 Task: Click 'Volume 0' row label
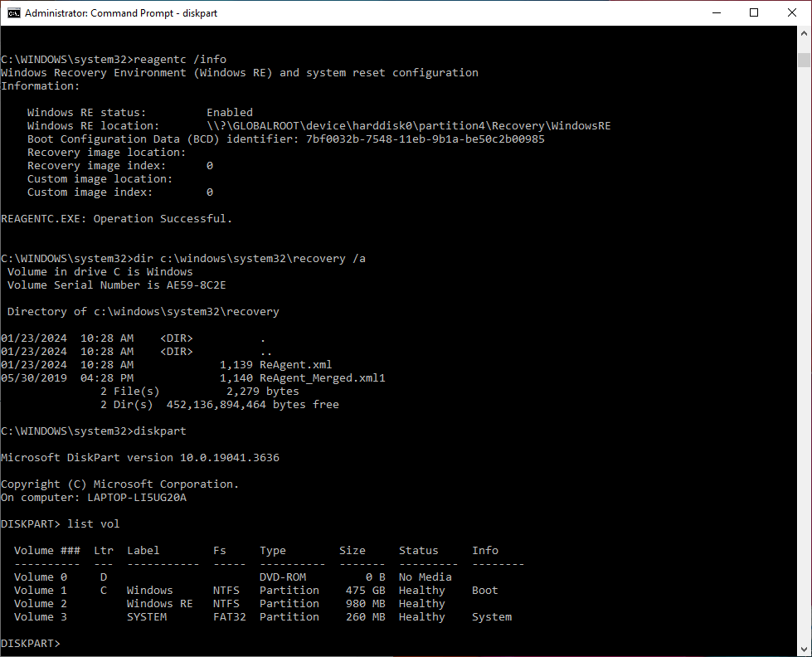(x=41, y=577)
